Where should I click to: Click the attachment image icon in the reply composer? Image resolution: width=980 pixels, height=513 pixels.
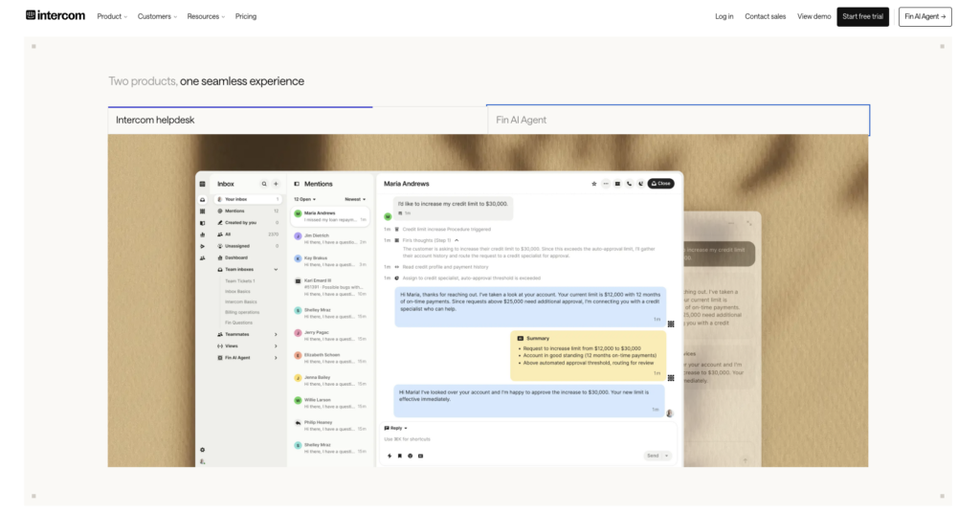click(421, 457)
